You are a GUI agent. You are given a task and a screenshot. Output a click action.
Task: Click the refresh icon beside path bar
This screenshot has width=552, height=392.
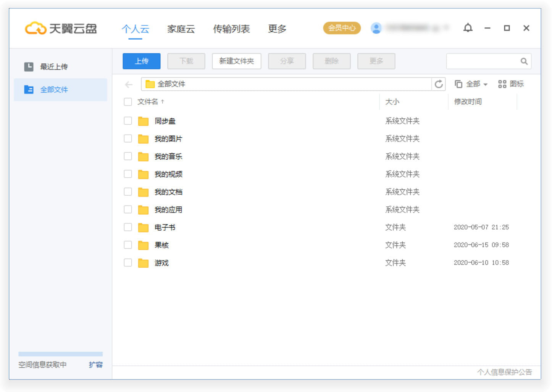439,84
